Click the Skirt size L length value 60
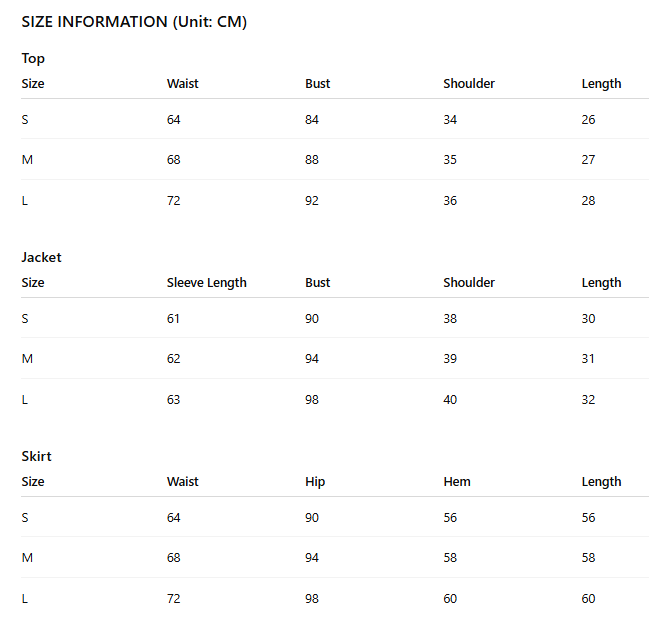This screenshot has width=649, height=637. [x=588, y=599]
